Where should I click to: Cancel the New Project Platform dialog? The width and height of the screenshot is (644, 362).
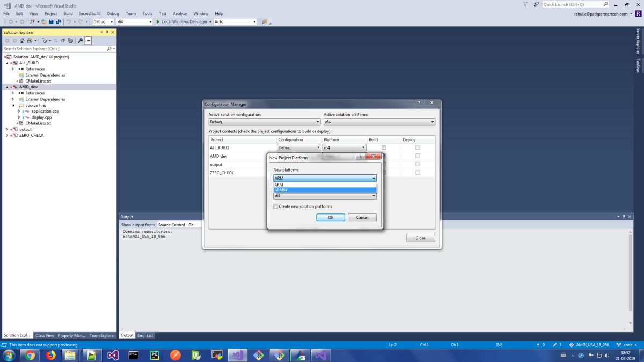click(x=362, y=217)
